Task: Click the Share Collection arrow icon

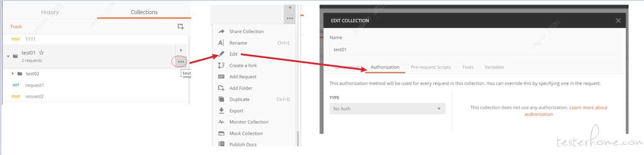Action: (x=221, y=32)
